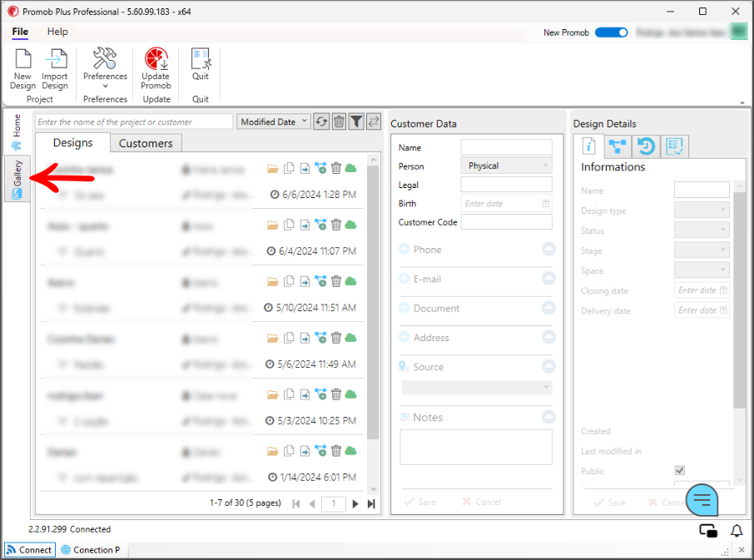This screenshot has width=754, height=560.
Task: Click green cloud icon for 6/6/2024 design
Action: (351, 168)
